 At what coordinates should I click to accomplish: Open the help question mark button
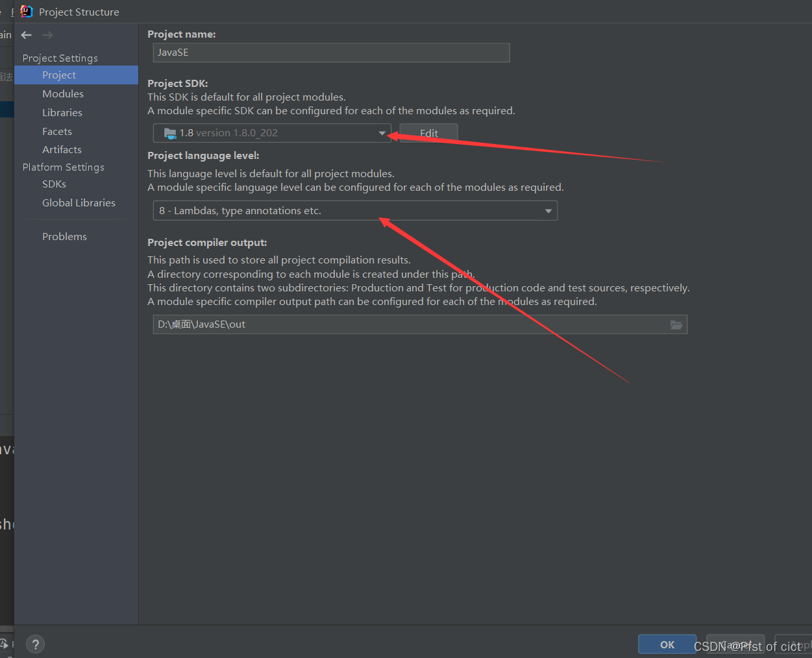[x=36, y=644]
